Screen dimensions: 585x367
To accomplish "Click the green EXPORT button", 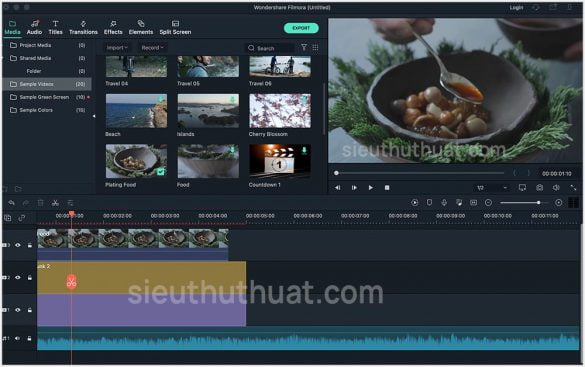I will (x=301, y=28).
